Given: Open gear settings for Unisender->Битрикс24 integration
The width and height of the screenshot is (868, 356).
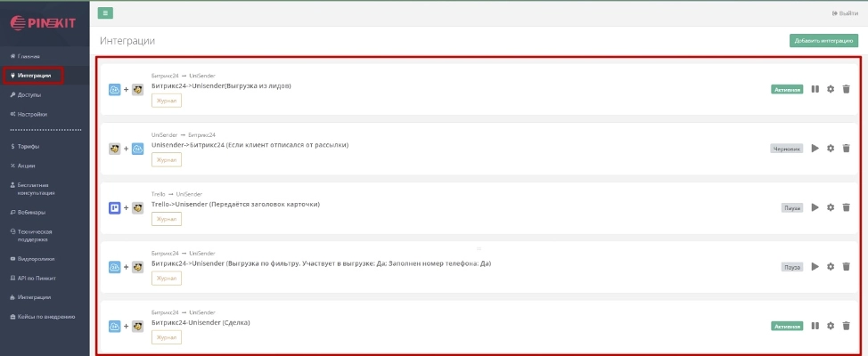Looking at the screenshot, I should (x=831, y=149).
